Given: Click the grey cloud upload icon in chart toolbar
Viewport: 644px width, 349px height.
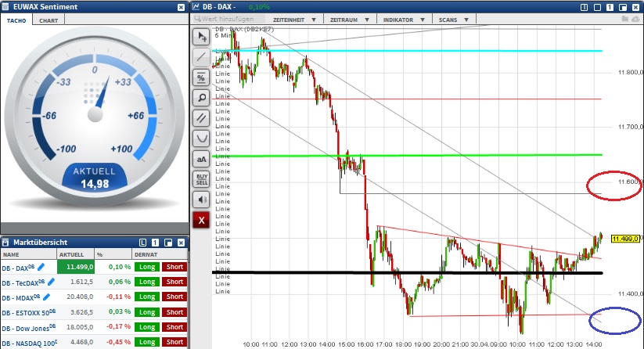Looking at the screenshot, I should pyautogui.click(x=636, y=19).
